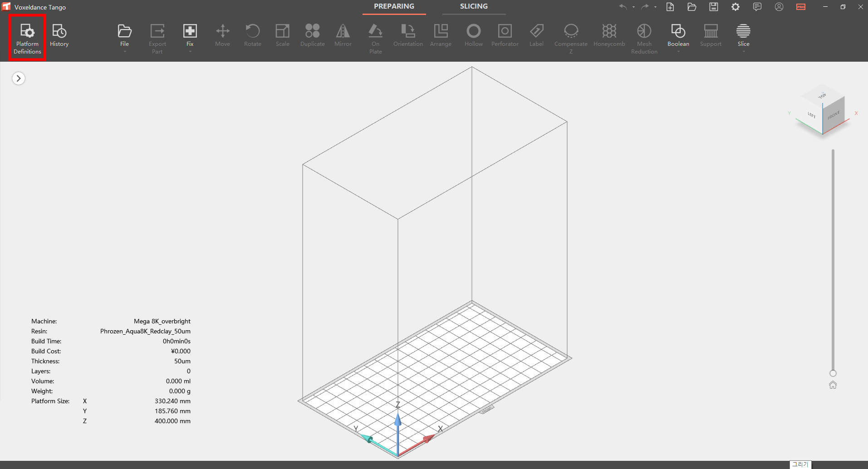Click the layer slider handle
This screenshot has width=868, height=469.
[x=833, y=373]
